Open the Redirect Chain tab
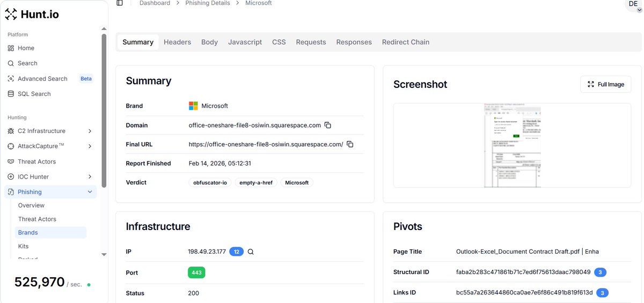Viewport: 644px width, 303px height. 406,42
